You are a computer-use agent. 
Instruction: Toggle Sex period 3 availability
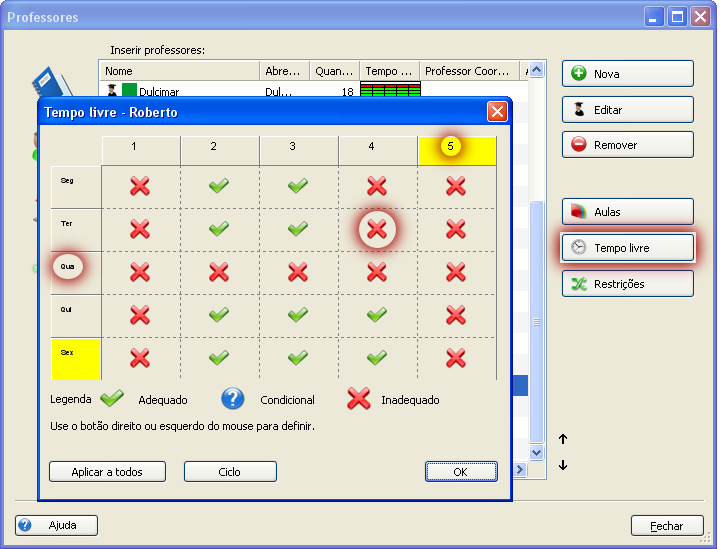point(298,357)
